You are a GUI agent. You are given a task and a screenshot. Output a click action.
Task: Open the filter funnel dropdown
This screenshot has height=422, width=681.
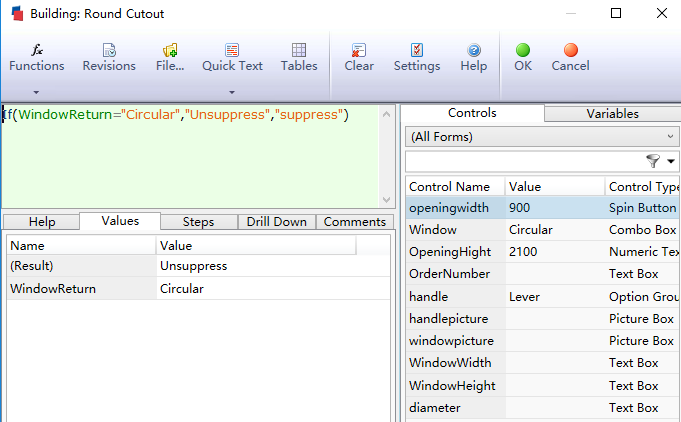click(x=661, y=161)
